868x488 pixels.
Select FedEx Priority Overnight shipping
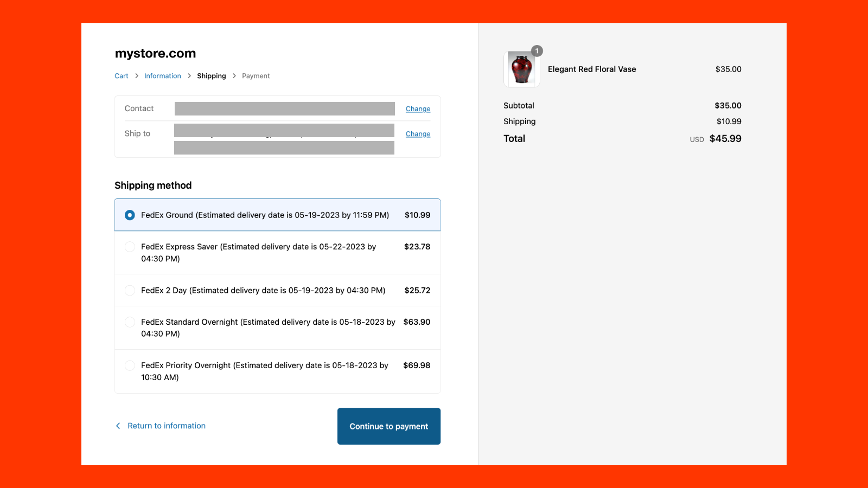130,365
